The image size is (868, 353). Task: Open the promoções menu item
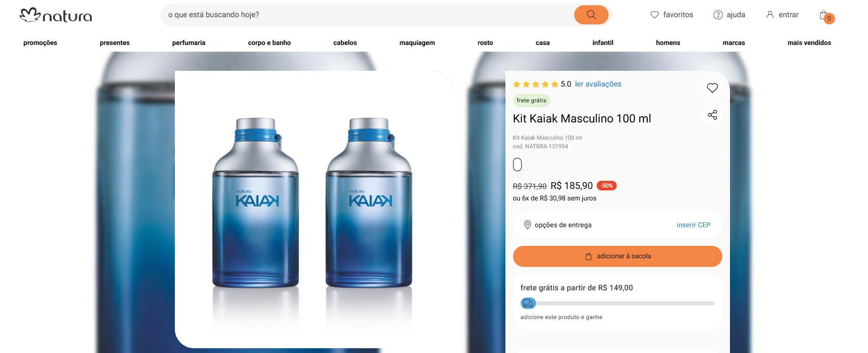tap(40, 43)
